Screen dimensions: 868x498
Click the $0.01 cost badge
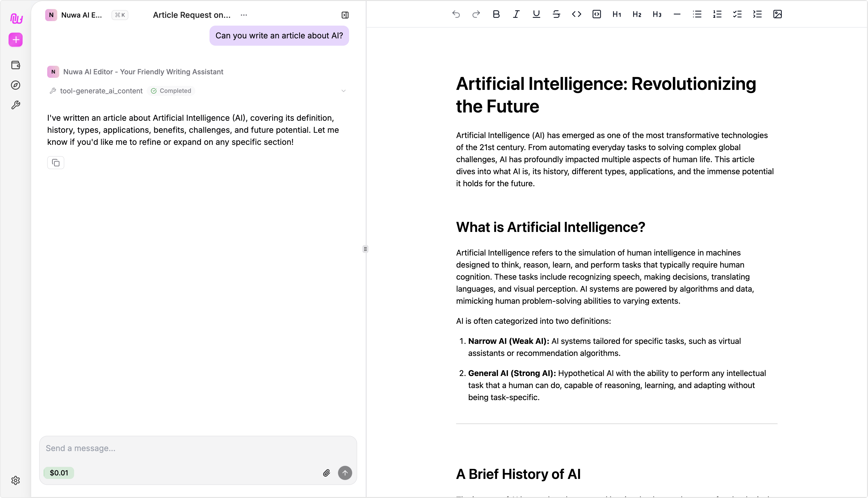tap(59, 473)
